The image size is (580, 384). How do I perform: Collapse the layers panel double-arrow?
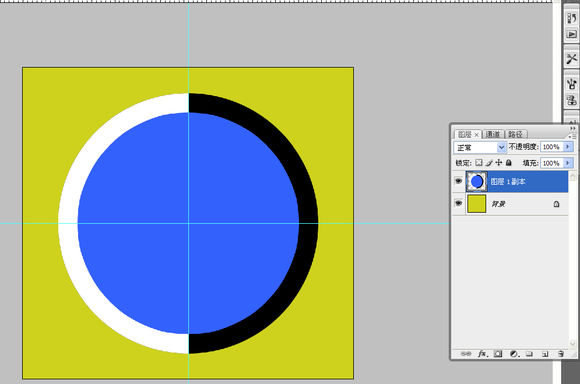pos(573,128)
